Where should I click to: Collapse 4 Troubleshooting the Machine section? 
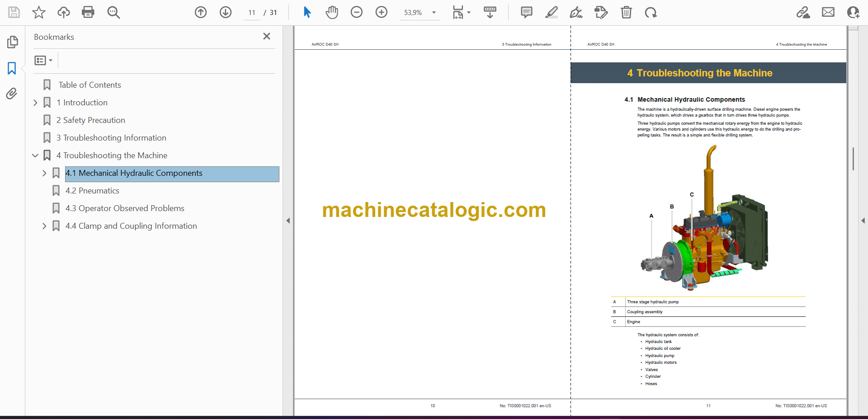[35, 155]
